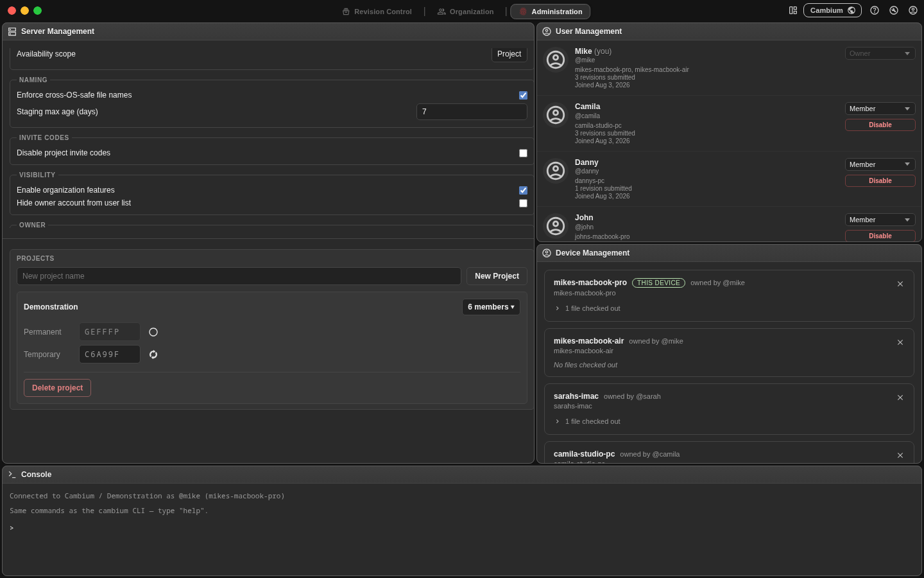This screenshot has height=578, width=924.
Task: Click the Permanent invite code circle icon
Action: coord(153,332)
